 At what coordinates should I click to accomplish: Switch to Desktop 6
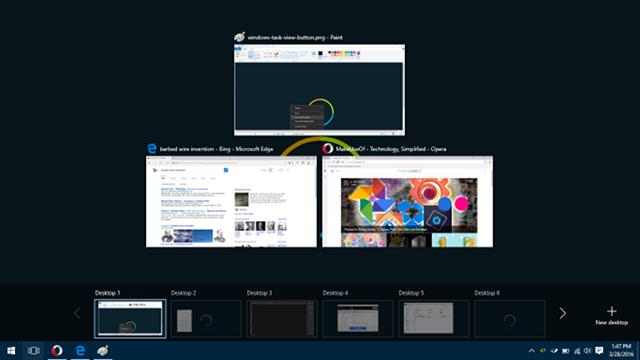click(x=510, y=319)
